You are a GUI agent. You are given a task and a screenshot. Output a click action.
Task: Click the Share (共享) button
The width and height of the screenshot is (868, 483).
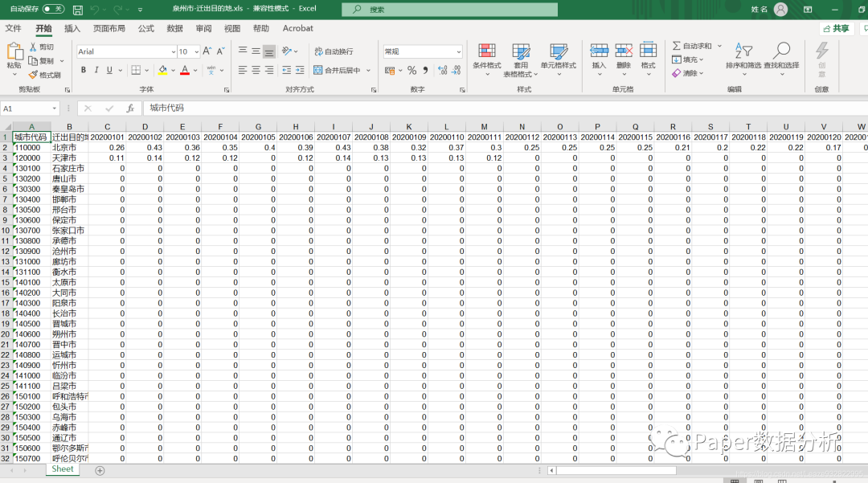(836, 28)
